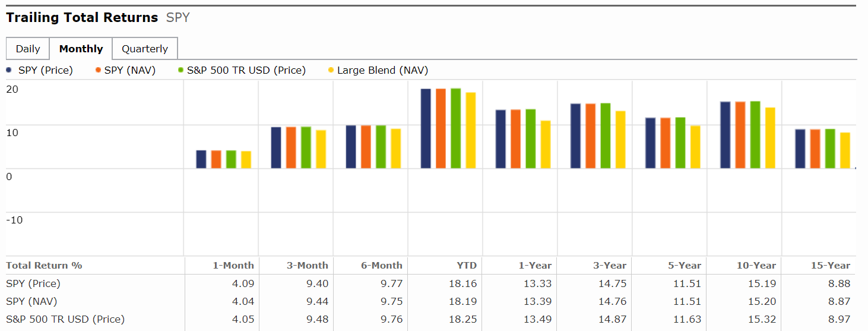Click the 5-Year column header
Screen dimensions: 868x331
(x=685, y=266)
